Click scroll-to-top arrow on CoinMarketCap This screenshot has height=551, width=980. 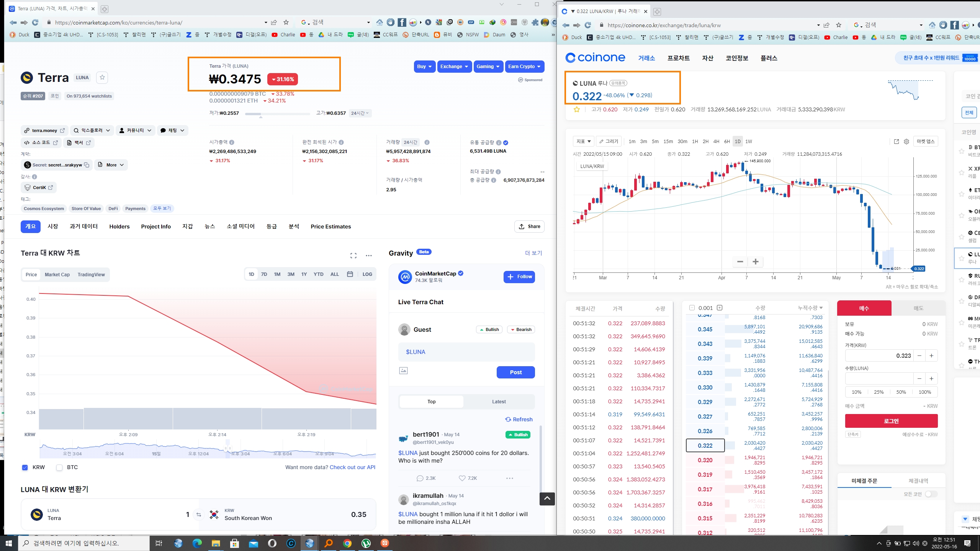tap(547, 499)
